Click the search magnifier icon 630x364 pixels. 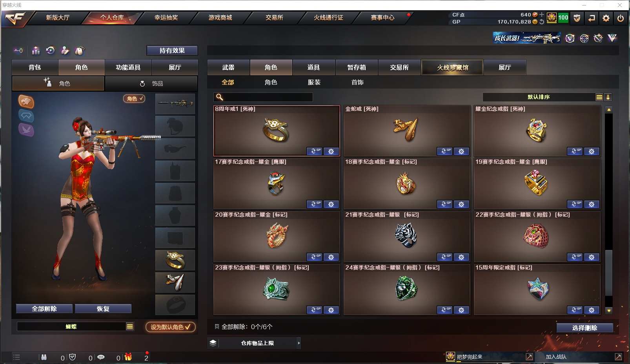(x=220, y=97)
